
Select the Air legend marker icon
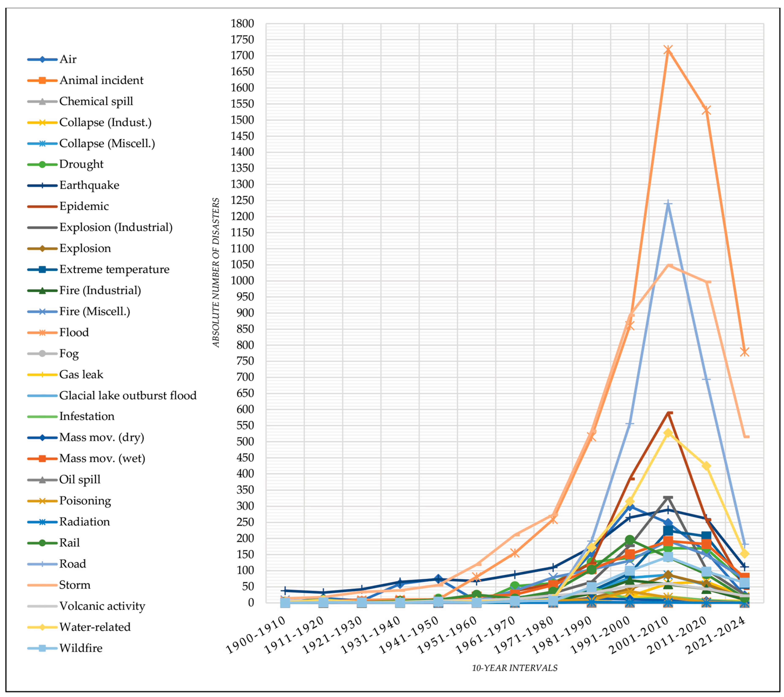point(42,59)
